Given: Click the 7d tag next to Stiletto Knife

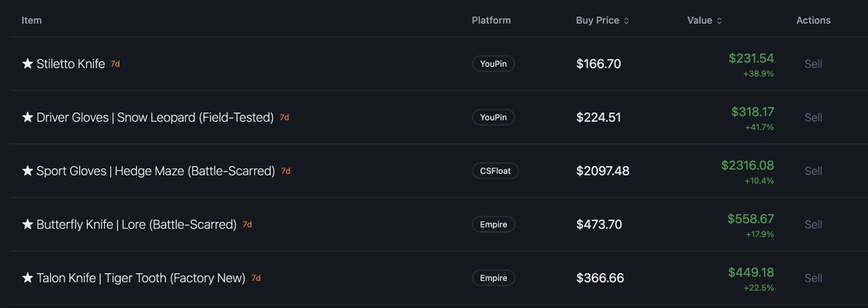Looking at the screenshot, I should 115,64.
